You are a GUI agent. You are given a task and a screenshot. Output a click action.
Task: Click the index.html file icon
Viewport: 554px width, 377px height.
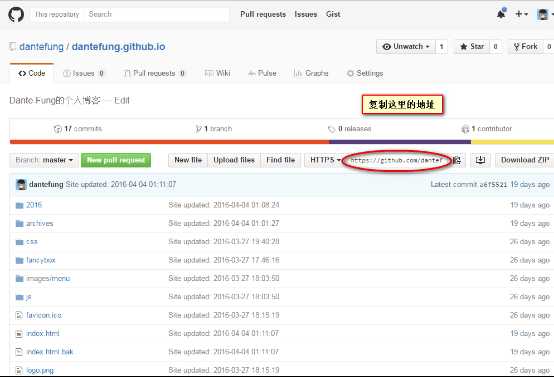tap(19, 334)
